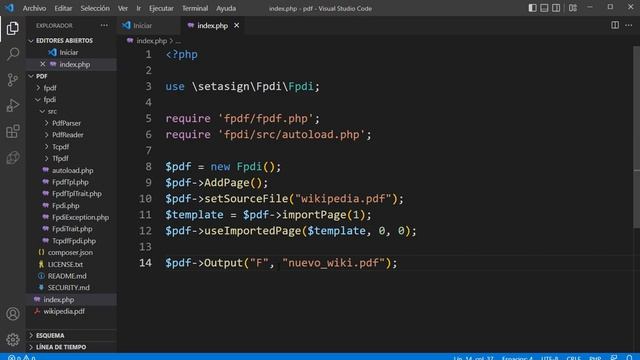
Task: Open the Ir menu
Action: (138, 8)
